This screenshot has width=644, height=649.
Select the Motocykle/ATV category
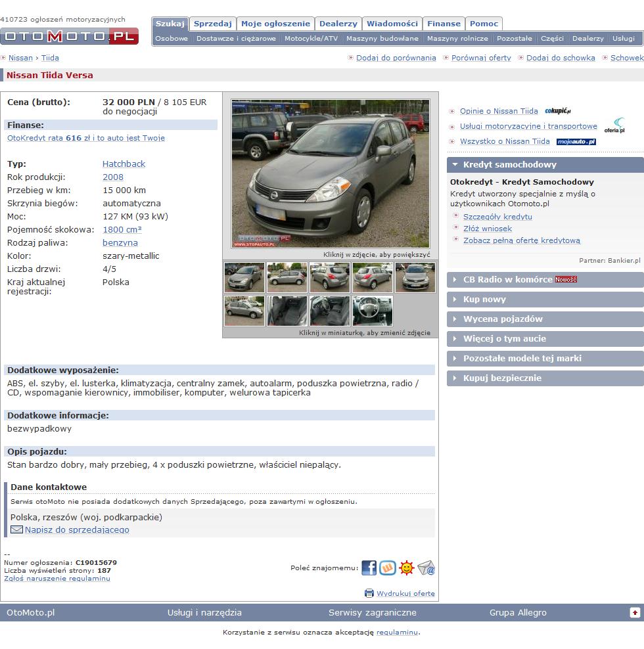point(311,39)
